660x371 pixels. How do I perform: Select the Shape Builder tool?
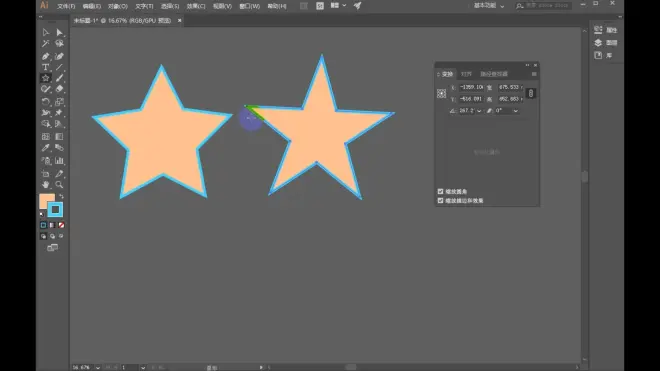[45, 124]
